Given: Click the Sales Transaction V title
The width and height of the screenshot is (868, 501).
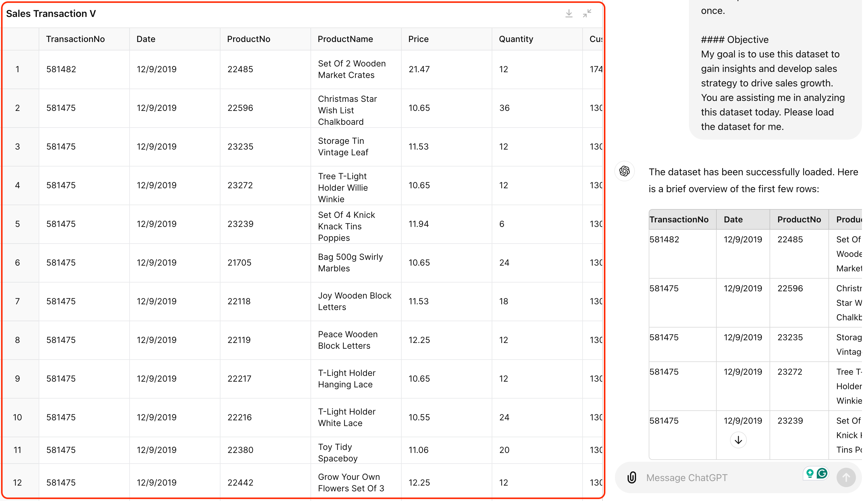Looking at the screenshot, I should [x=51, y=14].
